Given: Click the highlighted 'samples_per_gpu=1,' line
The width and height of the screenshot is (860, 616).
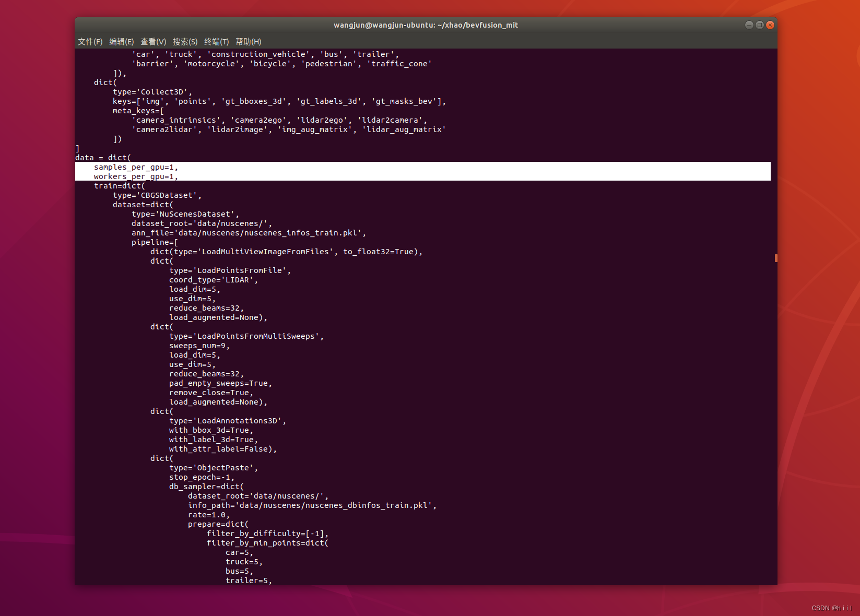Looking at the screenshot, I should (136, 167).
